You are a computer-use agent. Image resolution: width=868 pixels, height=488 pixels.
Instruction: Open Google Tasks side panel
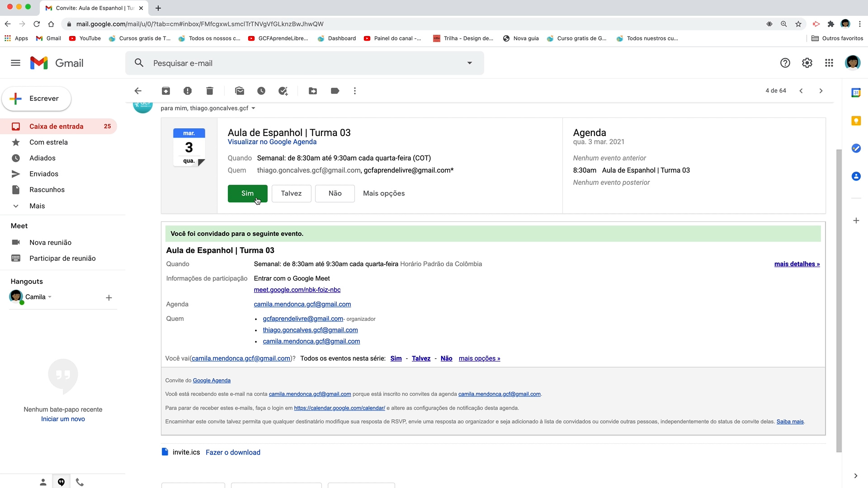point(856,148)
